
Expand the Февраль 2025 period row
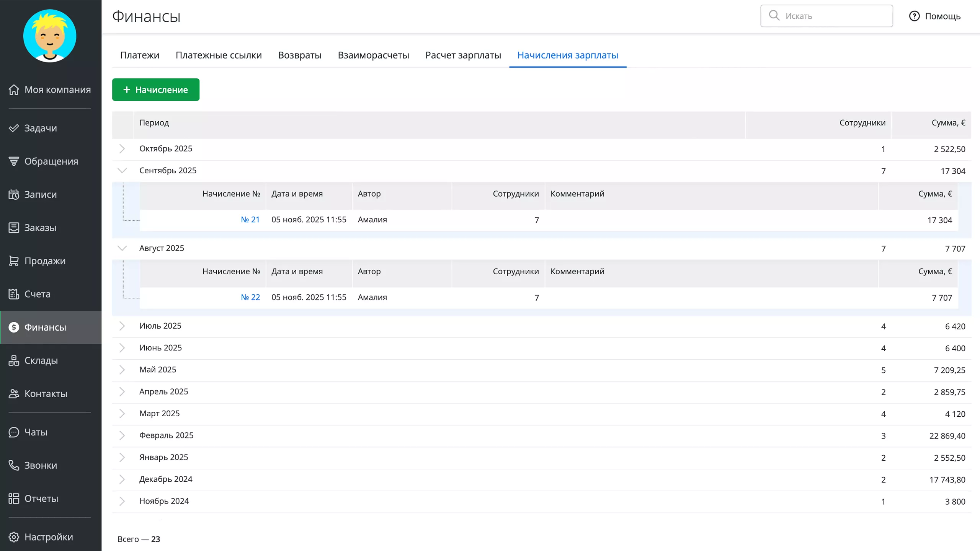pos(122,435)
